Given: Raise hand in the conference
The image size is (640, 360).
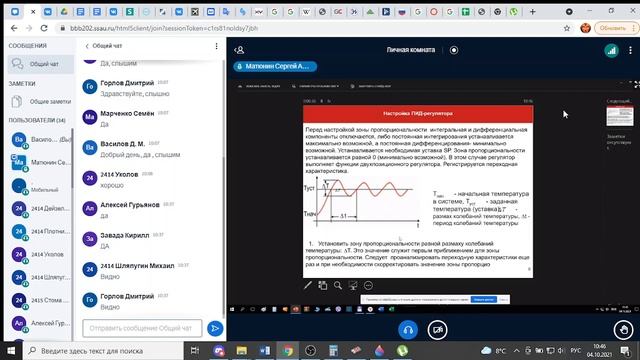Looking at the screenshot, I should 623,330.
